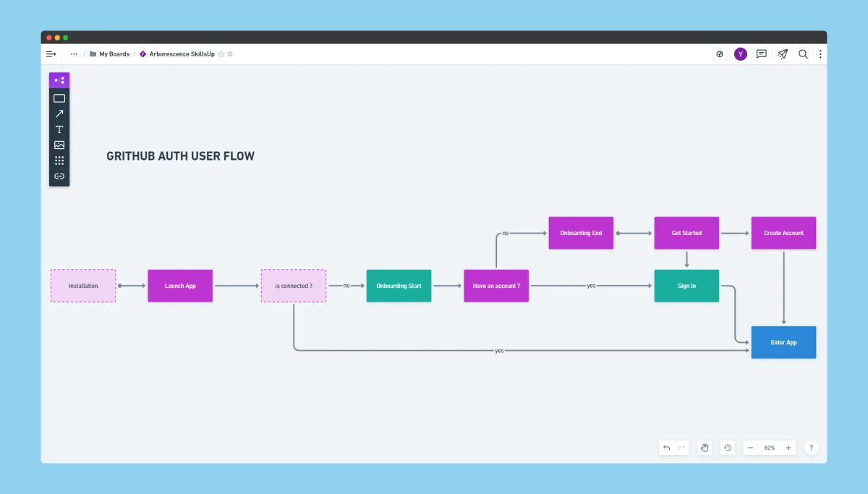The image size is (868, 494).
Task: Click the macOS red close window button
Action: [48, 37]
